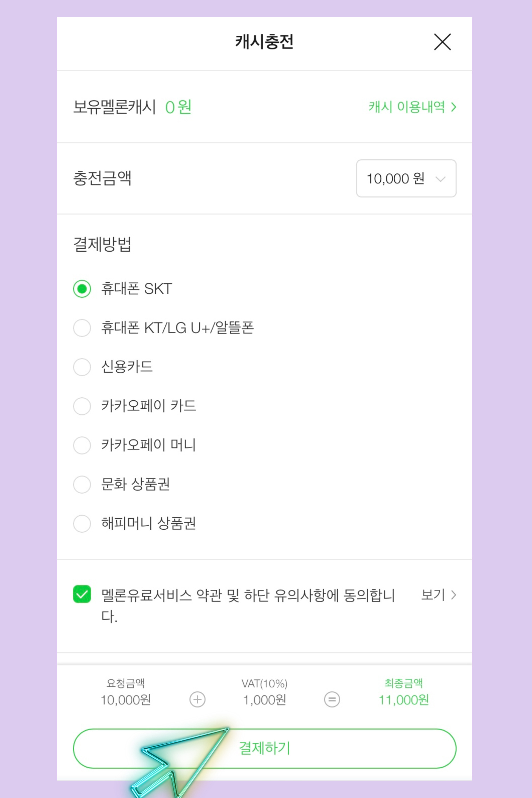Select 카카오페이 카드 radio button

(82, 406)
